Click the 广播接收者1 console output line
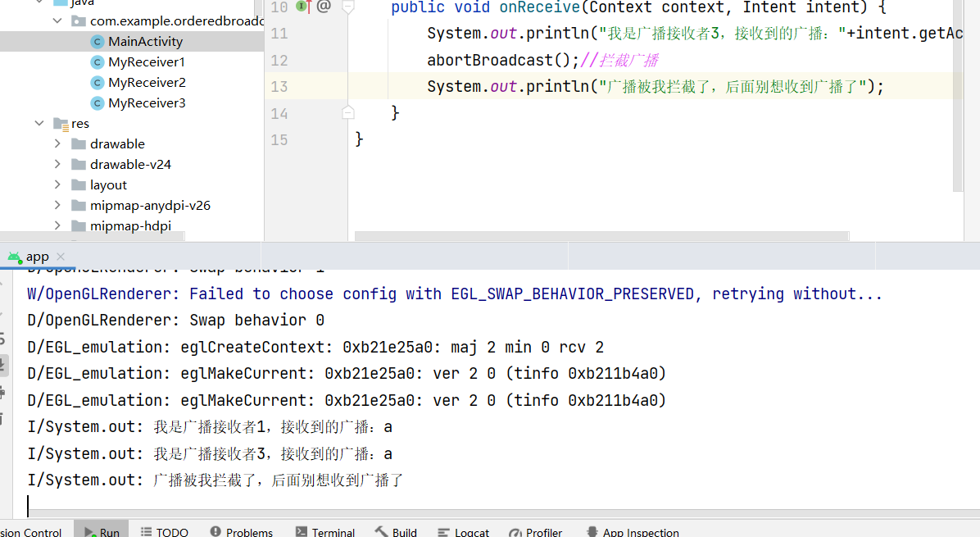 (210, 427)
